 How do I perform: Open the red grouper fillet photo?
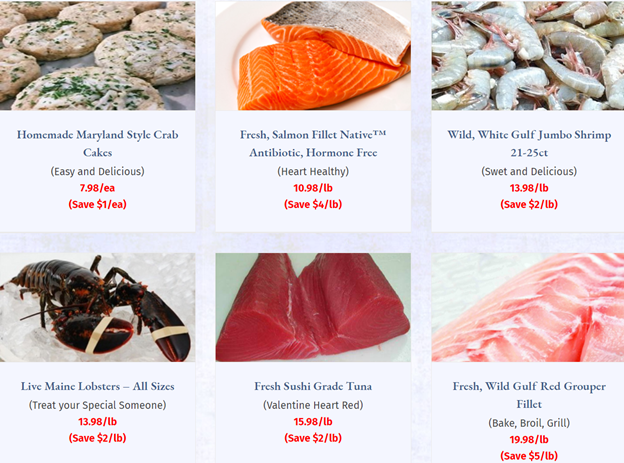click(528, 307)
